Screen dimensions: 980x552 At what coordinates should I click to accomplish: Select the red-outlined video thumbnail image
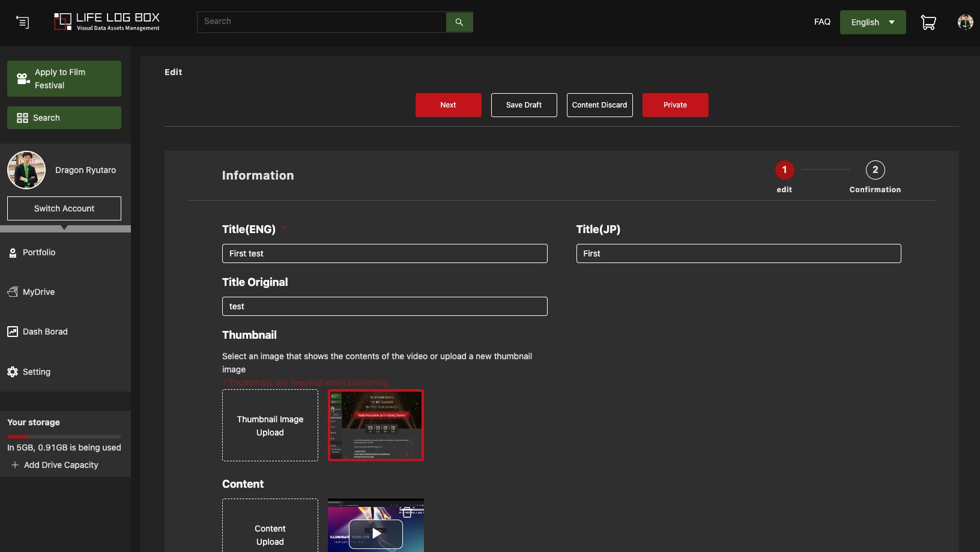(x=376, y=425)
